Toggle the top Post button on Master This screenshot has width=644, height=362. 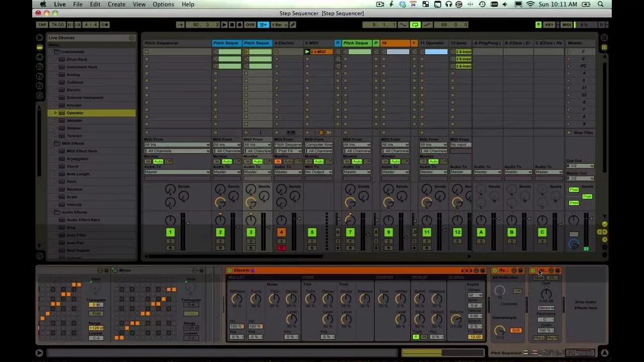[574, 190]
